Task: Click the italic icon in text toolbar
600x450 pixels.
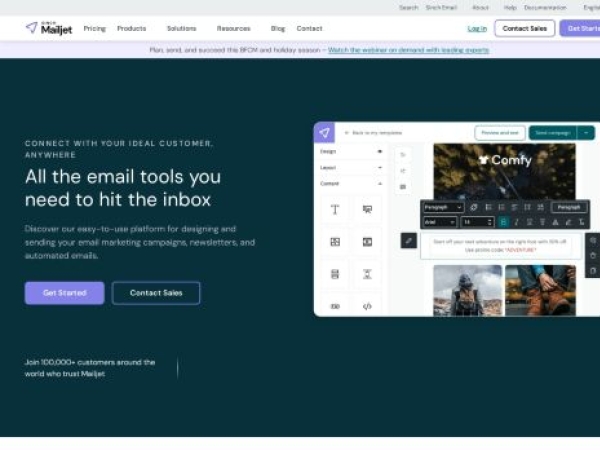Action: coord(516,222)
